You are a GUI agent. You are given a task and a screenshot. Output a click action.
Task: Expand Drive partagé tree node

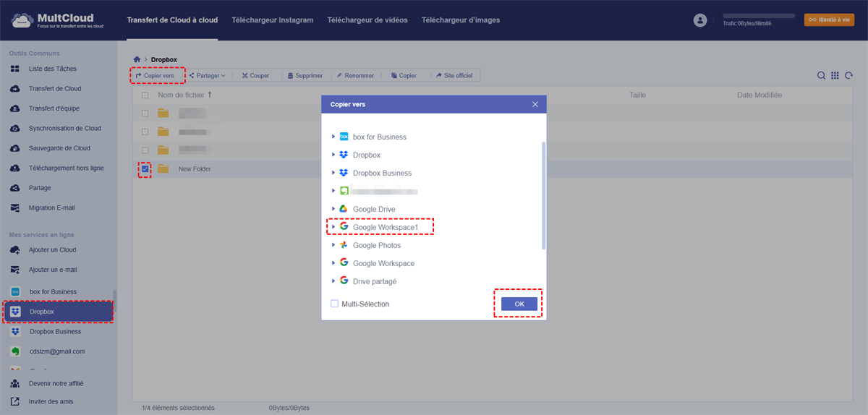pos(333,281)
